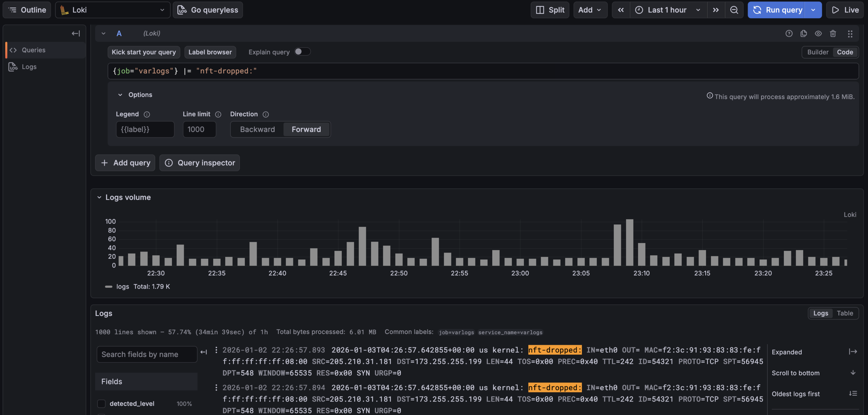Collapse the Logs volume panel
Image resolution: width=868 pixels, height=415 pixels.
pyautogui.click(x=99, y=197)
